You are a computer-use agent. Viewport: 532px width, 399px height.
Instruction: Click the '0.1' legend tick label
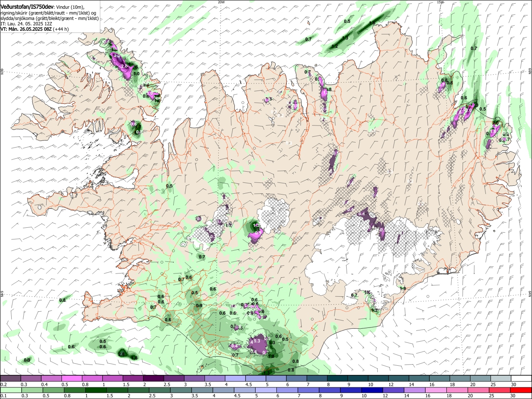[x=4, y=396]
